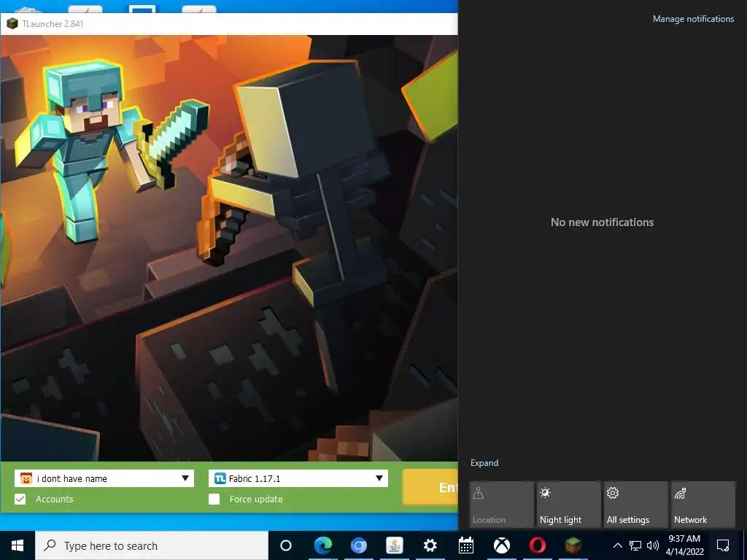Open the blue Chromium browser taskbar icon

[x=358, y=545]
